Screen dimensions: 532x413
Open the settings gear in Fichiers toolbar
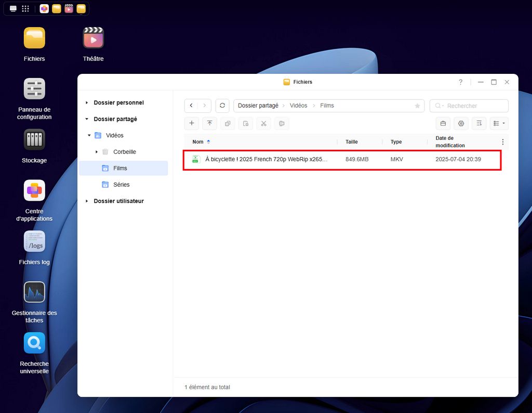click(x=461, y=123)
